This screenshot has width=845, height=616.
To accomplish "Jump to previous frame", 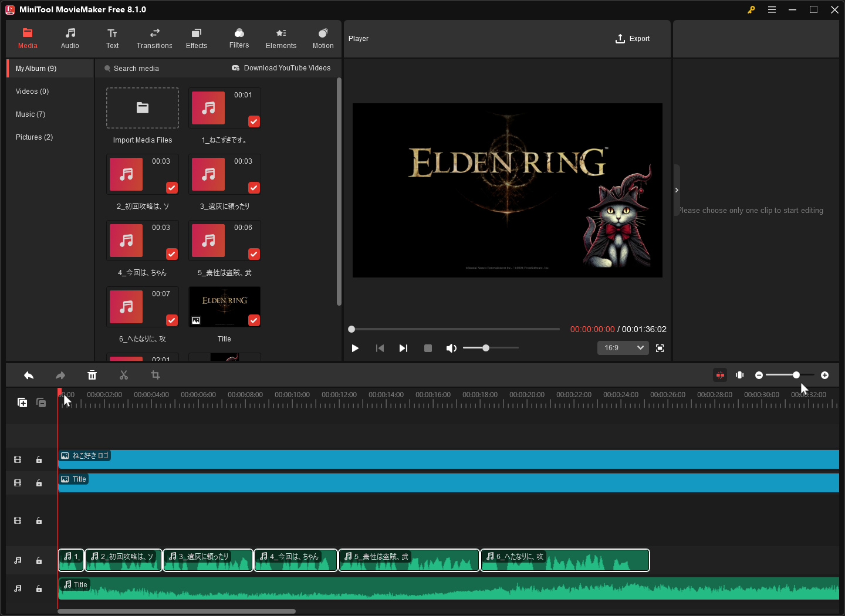I will 380,348.
